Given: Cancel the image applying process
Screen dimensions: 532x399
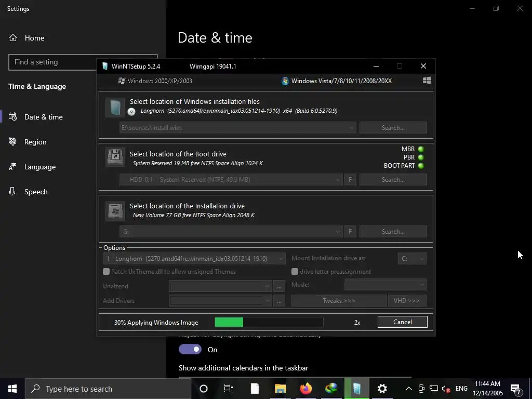Looking at the screenshot, I should tap(403, 322).
